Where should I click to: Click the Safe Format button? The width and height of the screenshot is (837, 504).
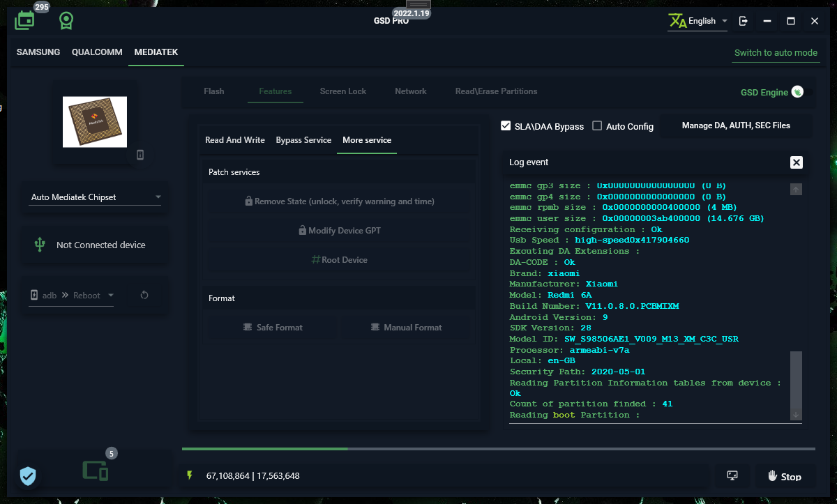[273, 328]
